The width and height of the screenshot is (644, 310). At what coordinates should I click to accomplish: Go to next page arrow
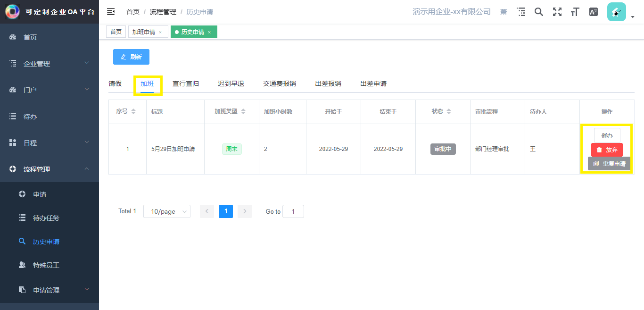[245, 211]
